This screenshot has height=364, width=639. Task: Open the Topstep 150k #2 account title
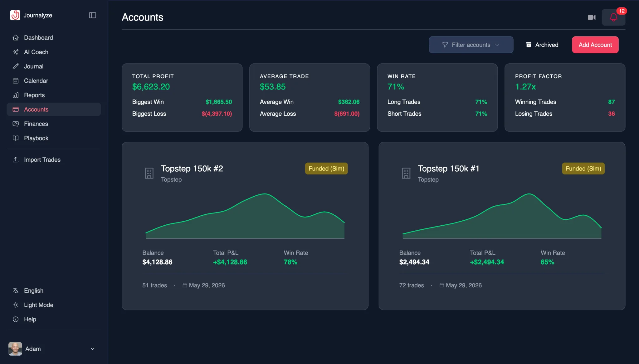192,169
